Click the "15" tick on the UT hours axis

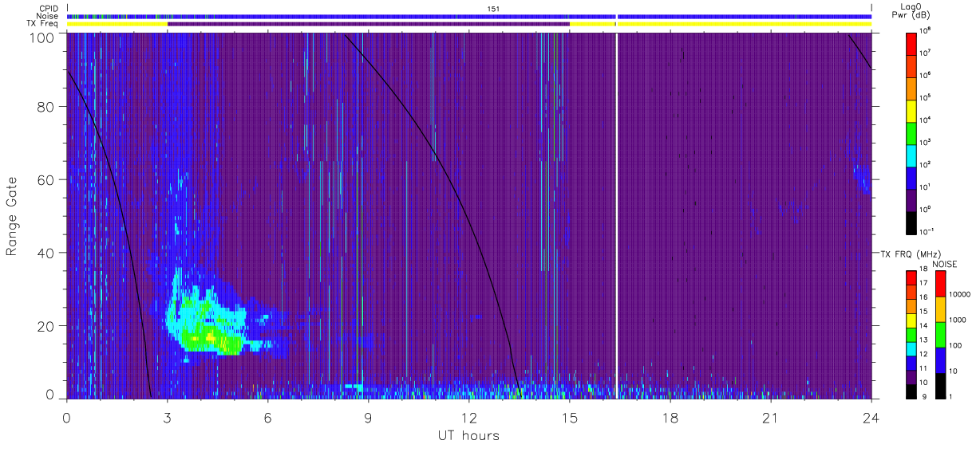click(570, 418)
